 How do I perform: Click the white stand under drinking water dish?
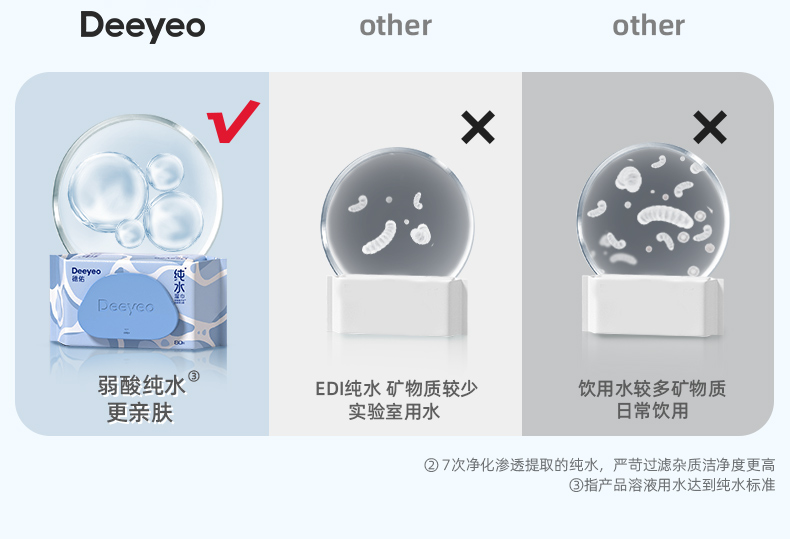coord(652,305)
